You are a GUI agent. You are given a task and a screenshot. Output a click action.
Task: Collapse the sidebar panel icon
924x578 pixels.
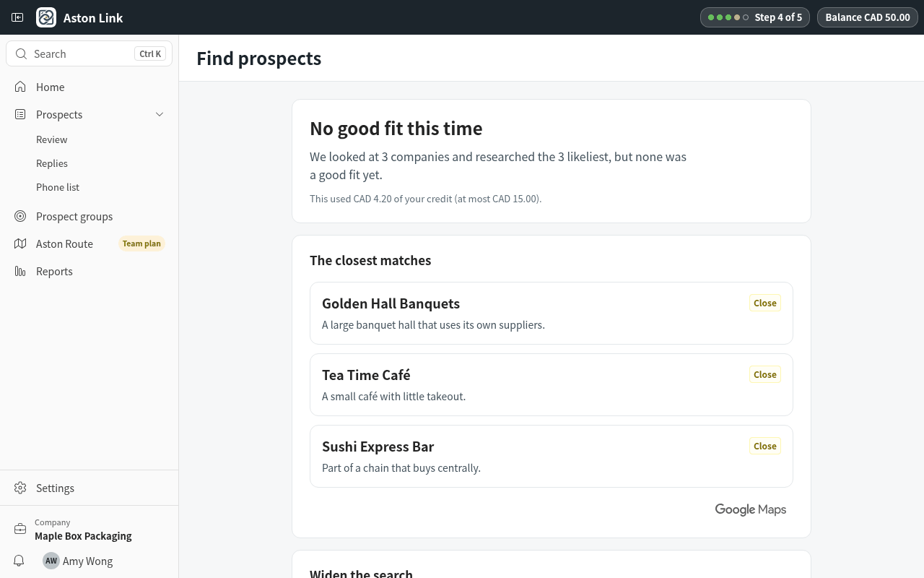click(18, 17)
